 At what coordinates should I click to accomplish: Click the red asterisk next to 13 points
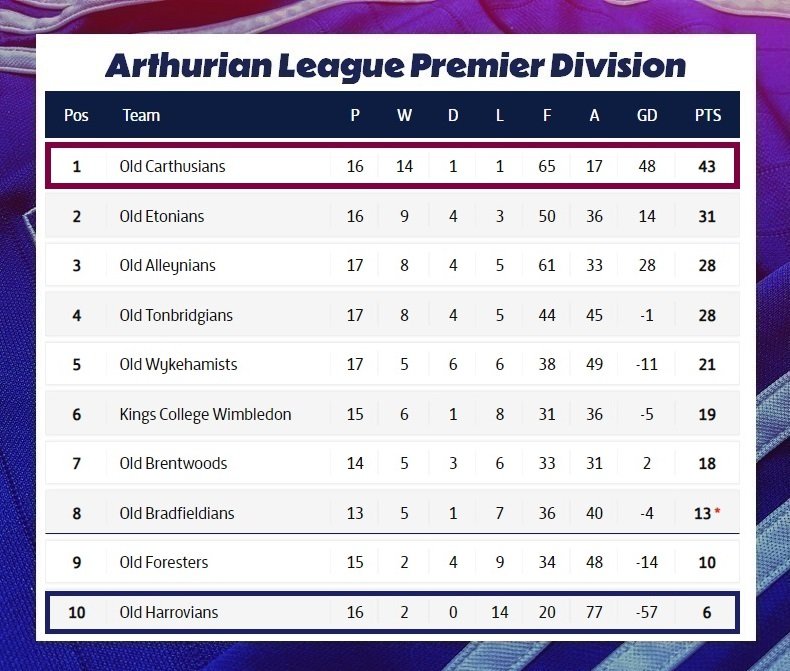coord(717,511)
